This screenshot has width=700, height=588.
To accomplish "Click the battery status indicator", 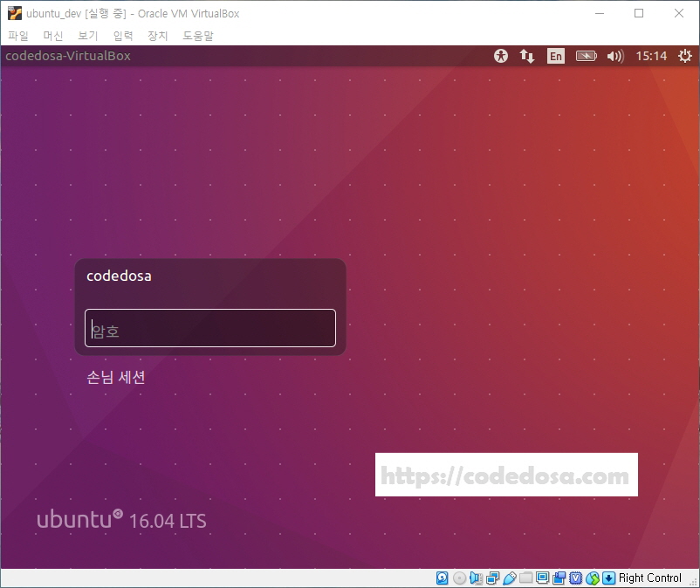I will coord(587,56).
